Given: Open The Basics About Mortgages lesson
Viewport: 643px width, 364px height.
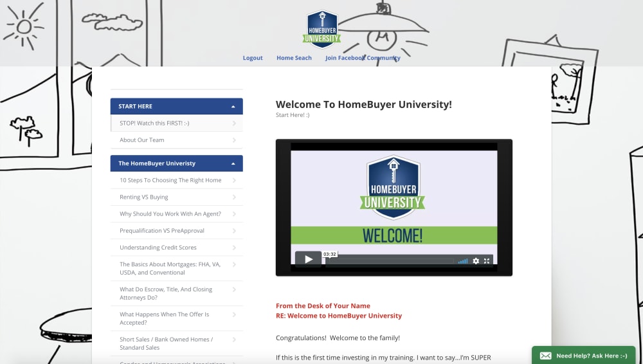Looking at the screenshot, I should tap(176, 268).
